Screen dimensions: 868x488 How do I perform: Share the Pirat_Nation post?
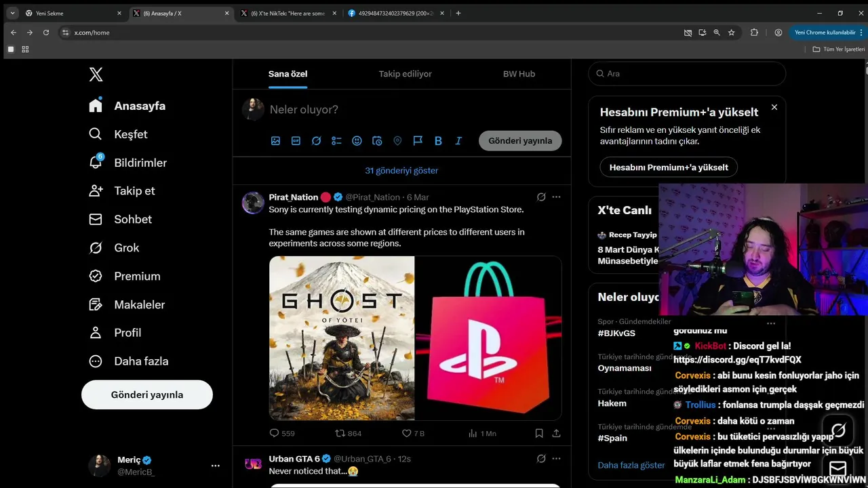coord(557,433)
